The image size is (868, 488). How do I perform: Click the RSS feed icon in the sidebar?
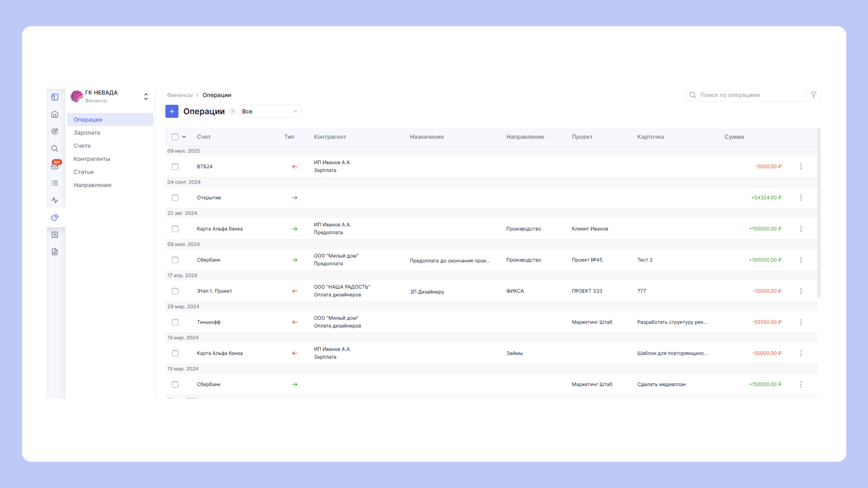55,235
